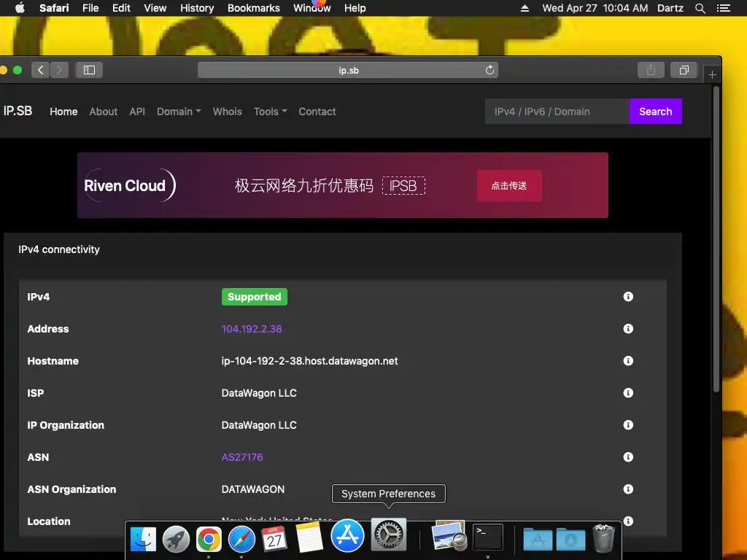This screenshot has width=747, height=560.
Task: Open the View menu
Action: point(155,8)
